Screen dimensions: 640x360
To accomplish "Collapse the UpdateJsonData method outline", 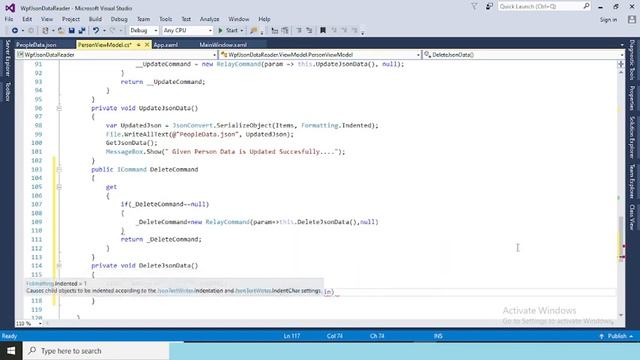I will (x=59, y=108).
